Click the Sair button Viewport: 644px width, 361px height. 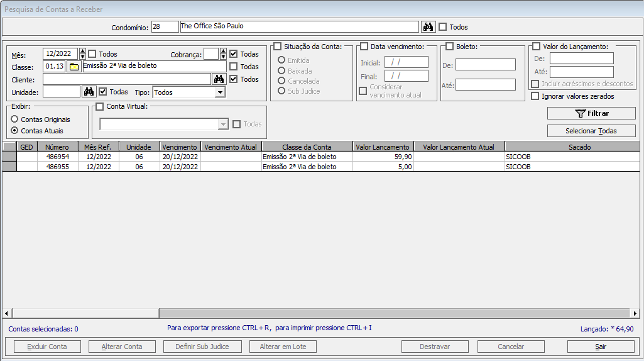[x=601, y=347]
